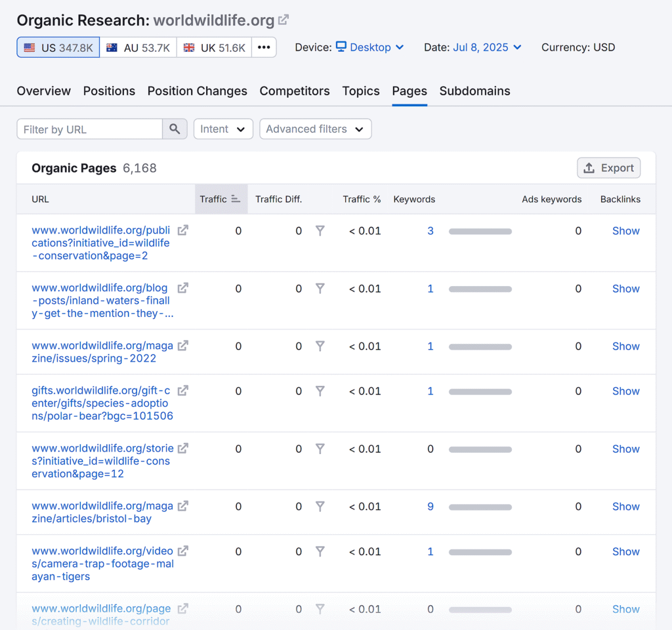Click keywords bar in bristol-bay row
Viewport: 672px width, 630px height.
click(x=480, y=507)
